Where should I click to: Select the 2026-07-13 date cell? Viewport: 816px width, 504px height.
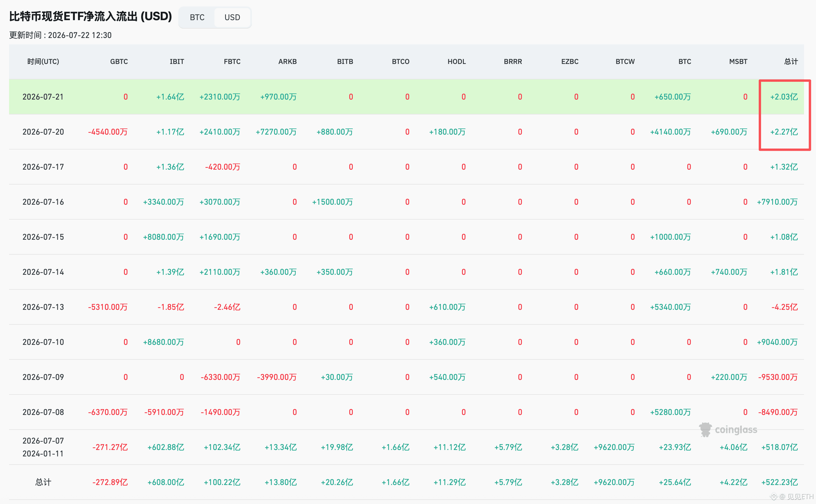pyautogui.click(x=43, y=307)
